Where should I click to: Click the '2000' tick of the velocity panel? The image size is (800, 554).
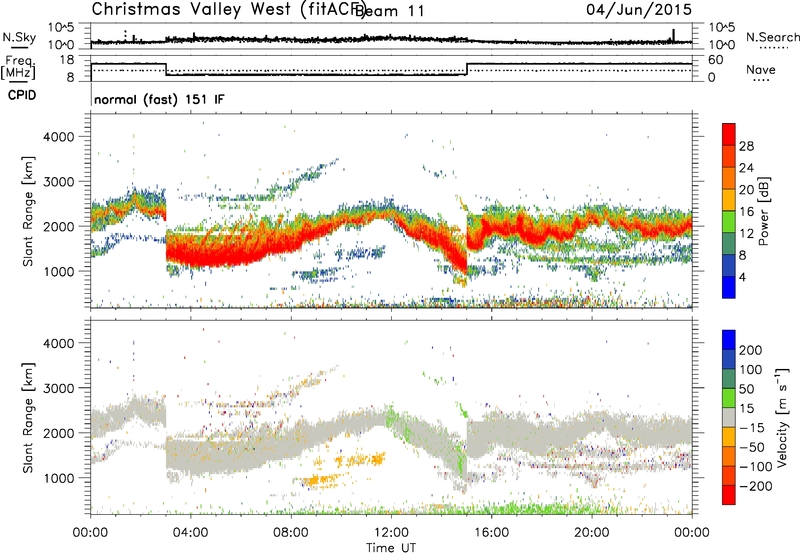59,433
